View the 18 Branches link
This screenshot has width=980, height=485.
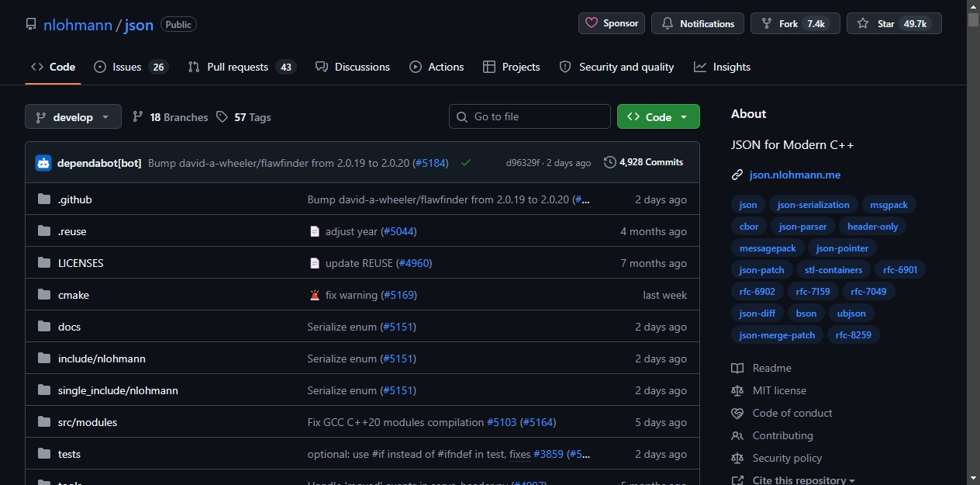tap(170, 117)
